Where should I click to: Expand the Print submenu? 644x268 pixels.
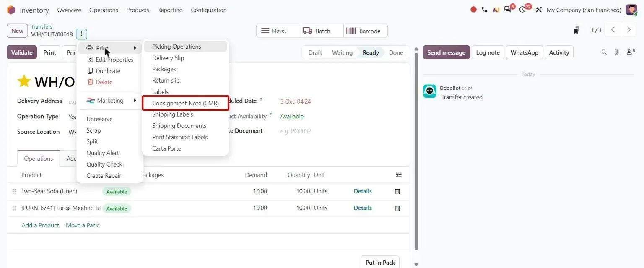(111, 48)
